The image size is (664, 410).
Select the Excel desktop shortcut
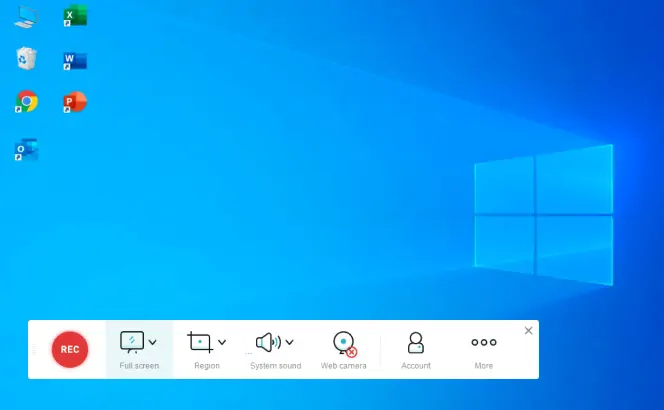click(75, 16)
